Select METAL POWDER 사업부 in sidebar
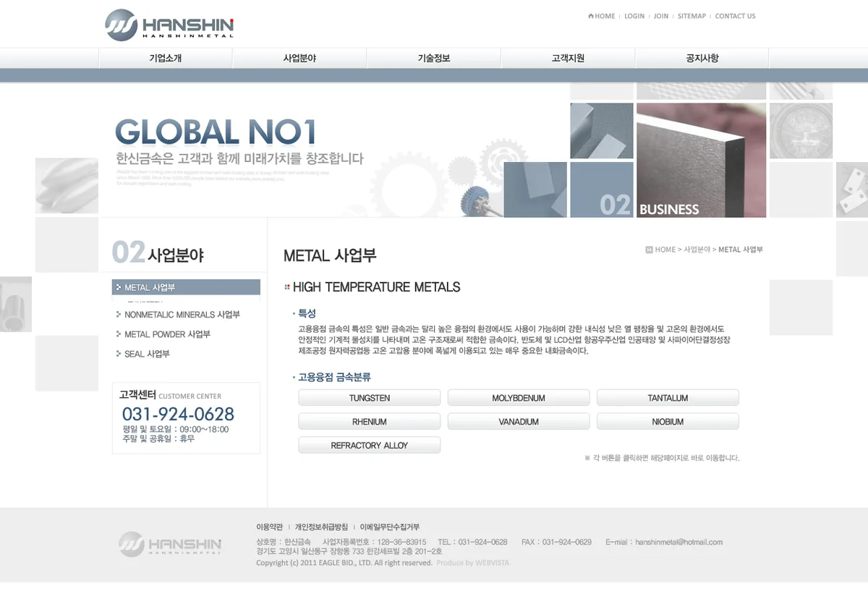Image resolution: width=868 pixels, height=610 pixels. [x=167, y=334]
